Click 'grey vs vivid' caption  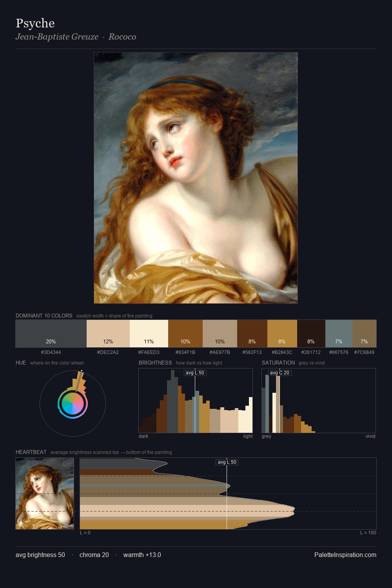click(312, 363)
